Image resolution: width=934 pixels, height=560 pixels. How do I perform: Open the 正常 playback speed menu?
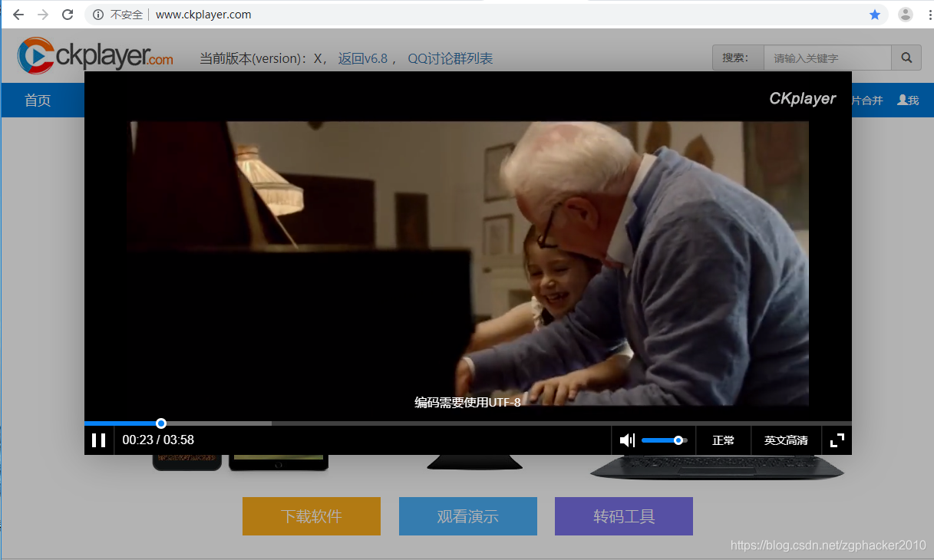point(723,440)
